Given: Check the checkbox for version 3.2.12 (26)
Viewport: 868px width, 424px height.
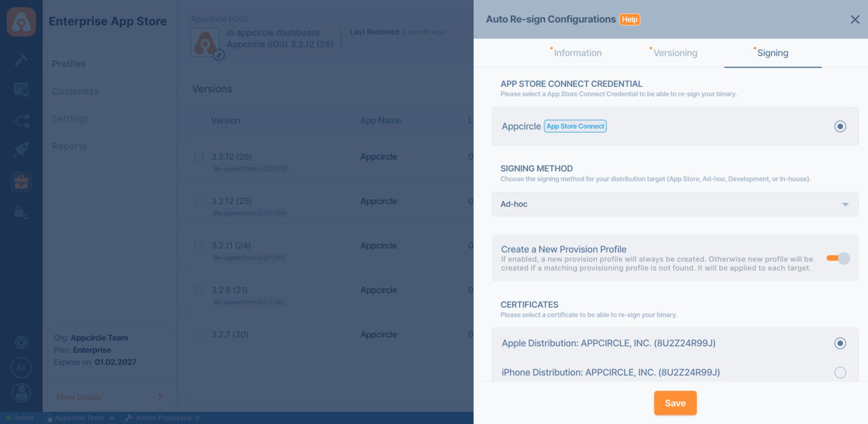Looking at the screenshot, I should tap(199, 156).
